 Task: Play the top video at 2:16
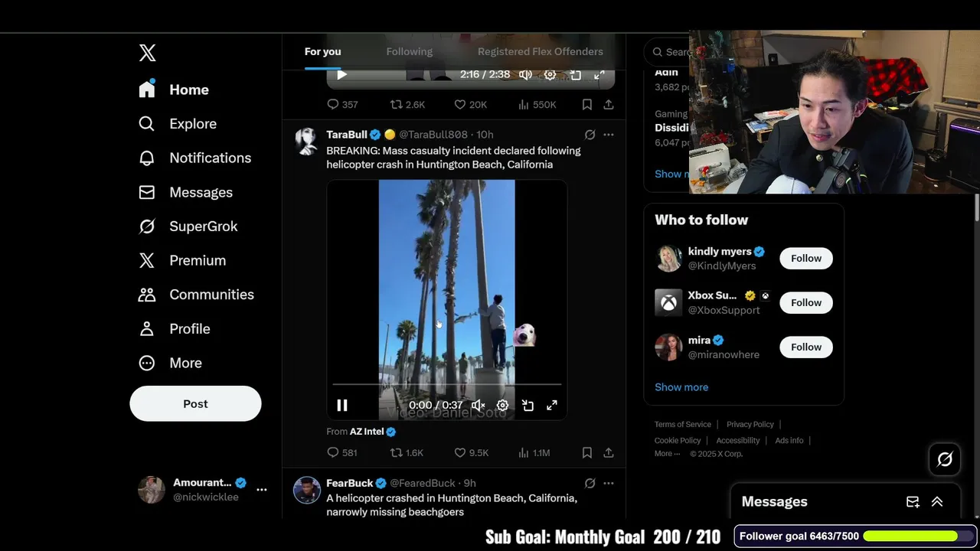[x=341, y=74]
